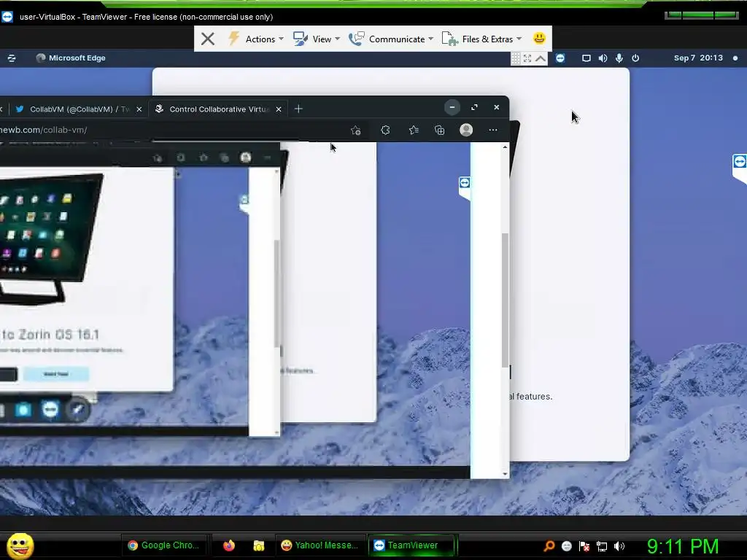Open the smiley start button on the taskbar

pos(20,545)
